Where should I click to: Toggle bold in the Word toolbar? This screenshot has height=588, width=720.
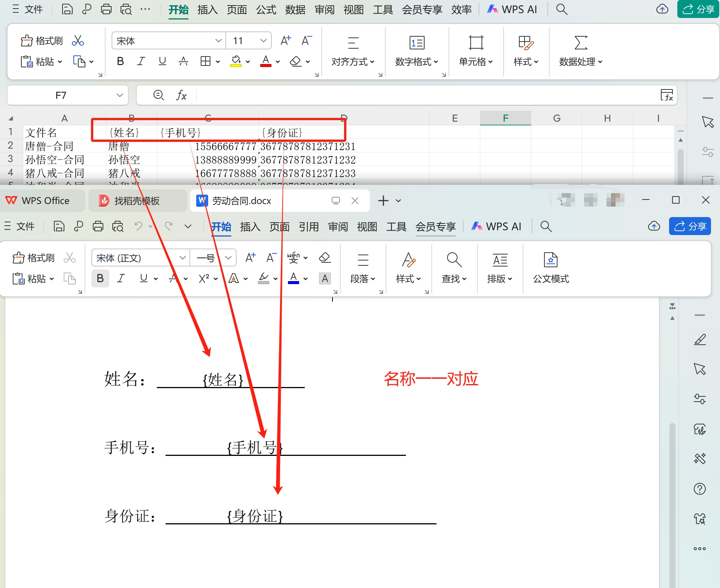tap(100, 278)
